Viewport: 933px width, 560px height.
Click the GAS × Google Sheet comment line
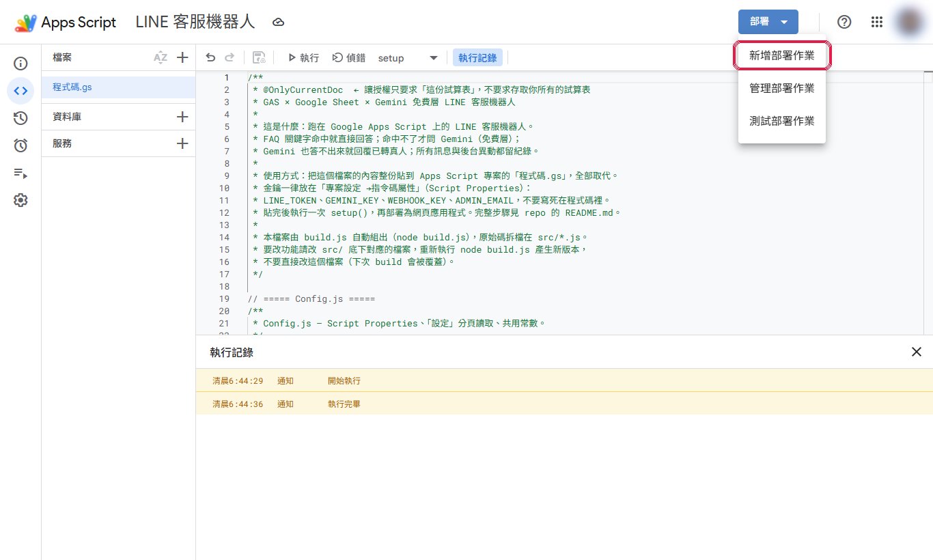(x=384, y=102)
